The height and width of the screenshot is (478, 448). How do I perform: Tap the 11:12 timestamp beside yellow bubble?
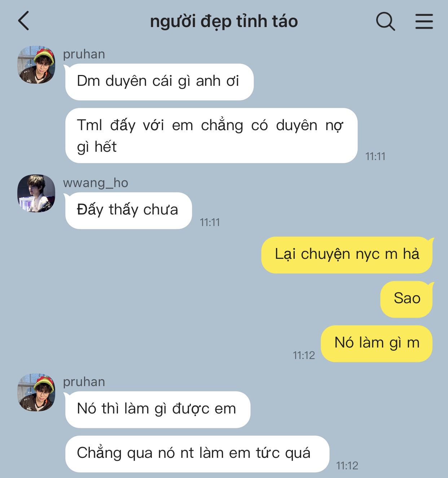pyautogui.click(x=304, y=355)
